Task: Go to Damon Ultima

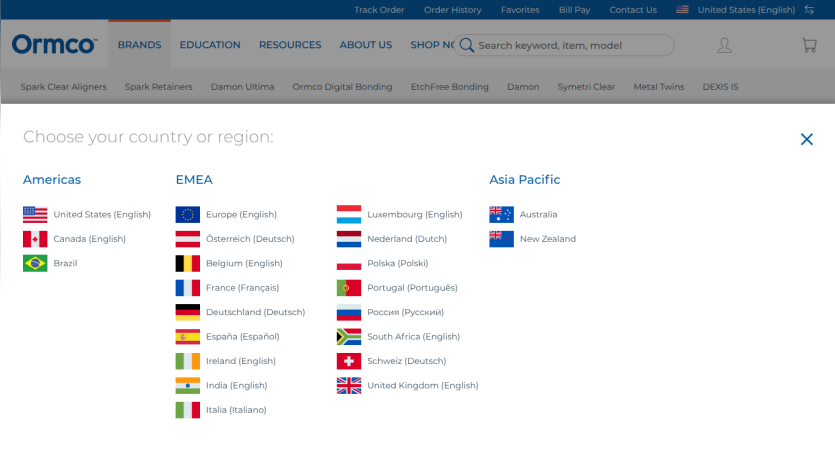Action: pos(242,87)
